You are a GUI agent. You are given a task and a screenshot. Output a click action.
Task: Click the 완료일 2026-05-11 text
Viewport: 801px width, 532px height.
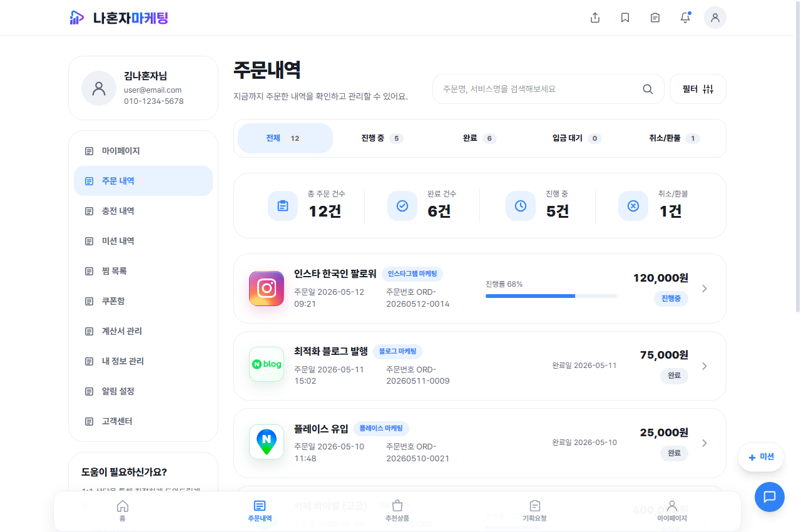click(x=584, y=365)
